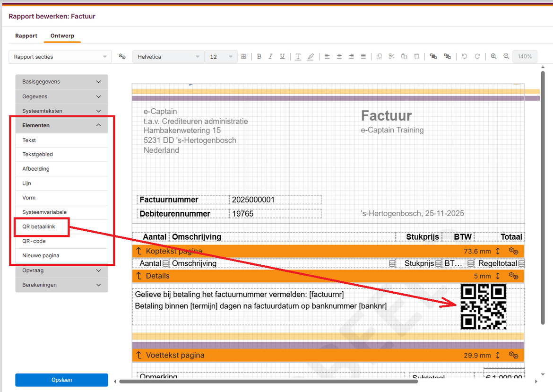Image resolution: width=553 pixels, height=392 pixels.
Task: Switch to the Rapport tab
Action: 26,36
